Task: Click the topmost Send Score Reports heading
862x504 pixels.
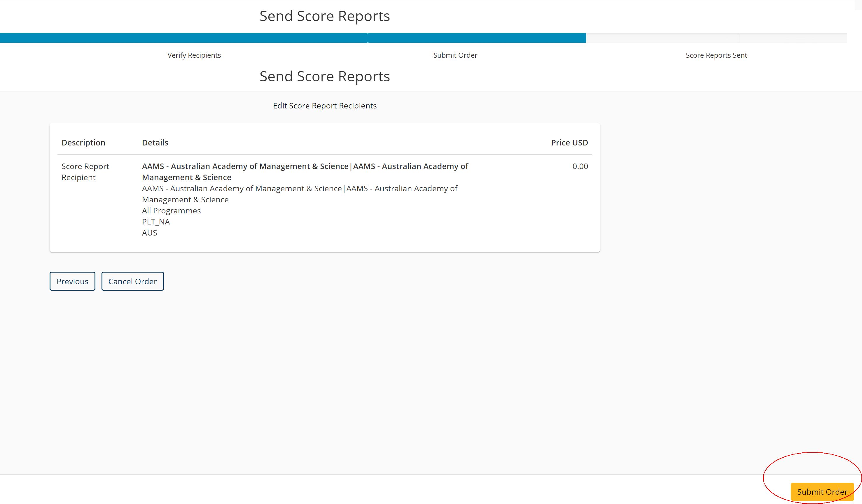Action: [x=324, y=16]
